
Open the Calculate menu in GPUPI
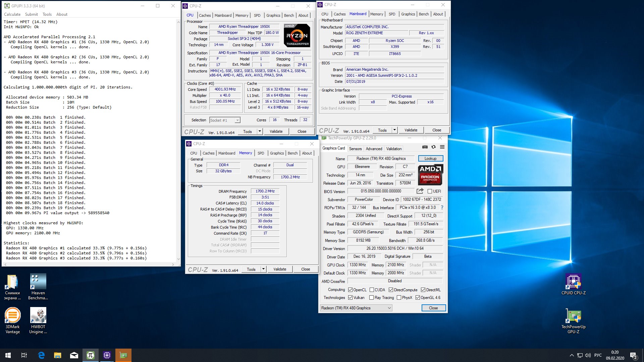(x=12, y=14)
